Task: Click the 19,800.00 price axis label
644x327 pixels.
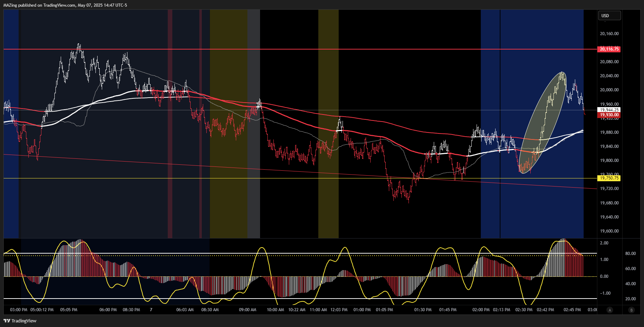Action: coord(609,161)
